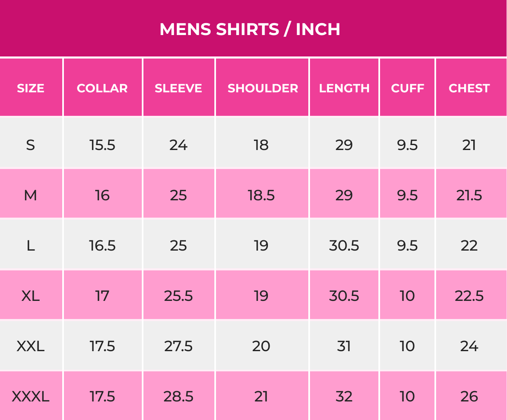The image size is (507, 420).
Task: Select chest value 22.5 for size XL
Action: (x=469, y=296)
